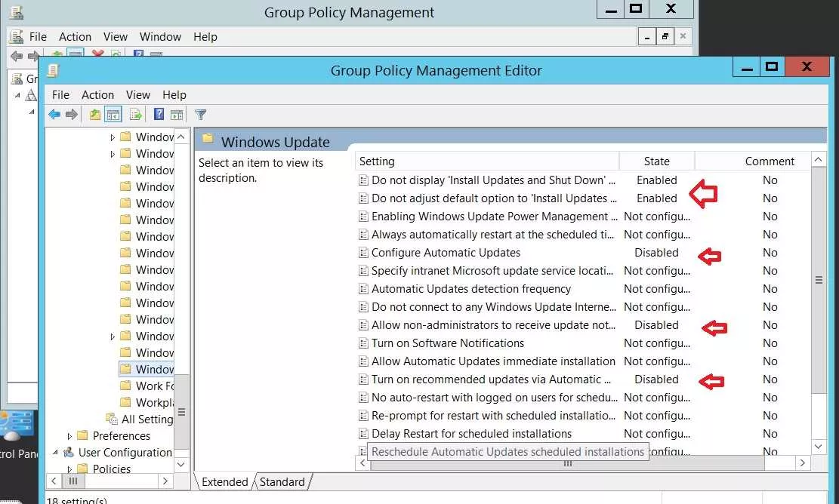The image size is (839, 504).
Task: Click the tree pane scroll up arrow
Action: pos(181,137)
